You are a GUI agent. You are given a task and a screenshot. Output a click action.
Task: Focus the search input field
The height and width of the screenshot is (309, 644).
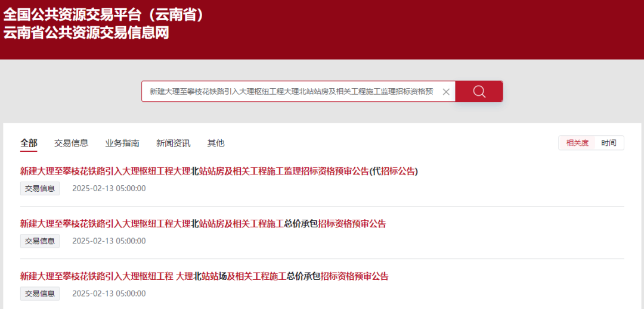[291, 91]
